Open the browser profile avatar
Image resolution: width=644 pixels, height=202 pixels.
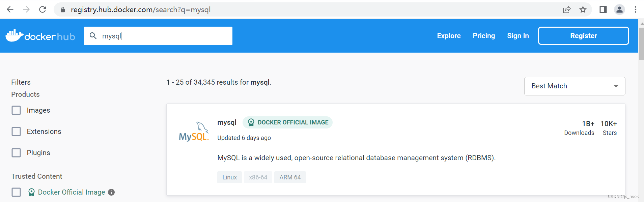click(619, 9)
